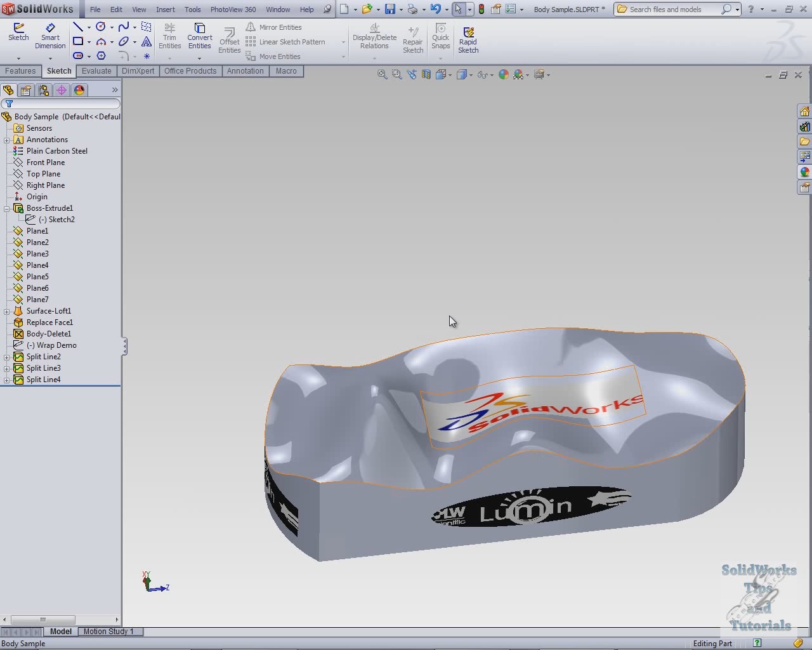Expand the Annotations tree node
This screenshot has height=650, width=812.
tap(7, 140)
